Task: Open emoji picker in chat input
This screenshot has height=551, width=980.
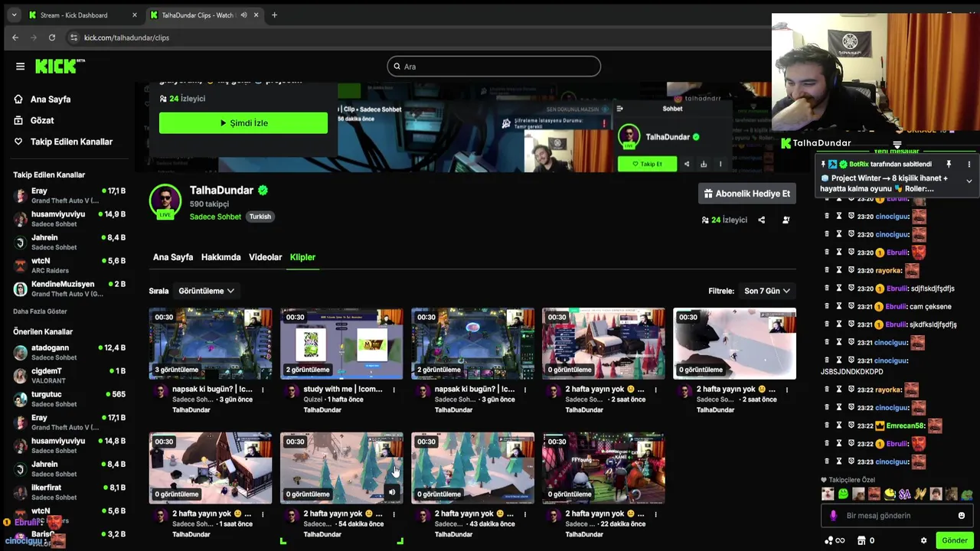Action: (962, 516)
